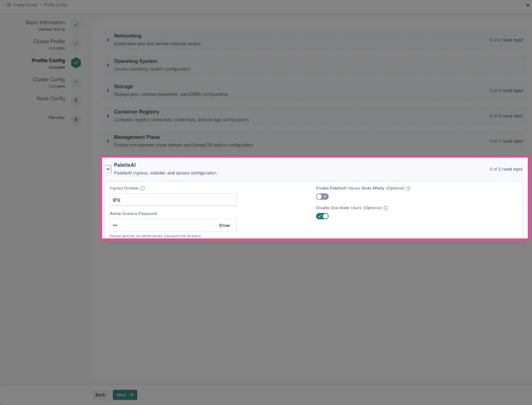Open Ingress Domain info tooltip icon
The height and width of the screenshot is (405, 532).
click(143, 188)
